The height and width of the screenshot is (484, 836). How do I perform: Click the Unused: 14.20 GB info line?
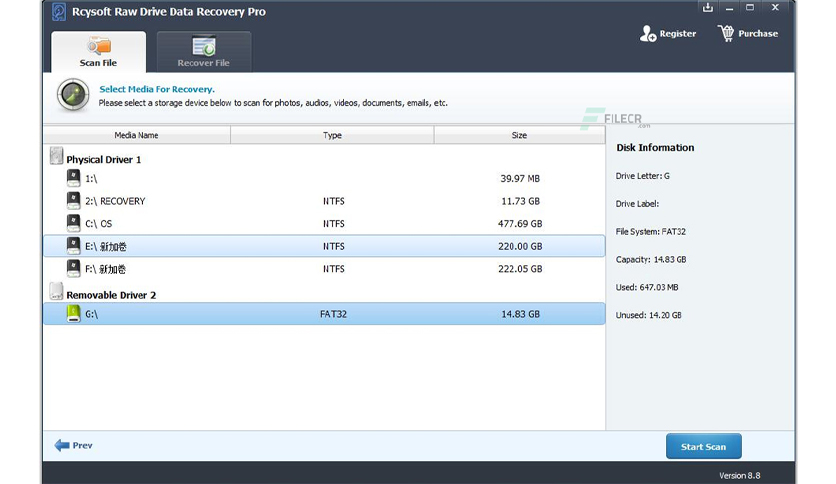click(648, 315)
